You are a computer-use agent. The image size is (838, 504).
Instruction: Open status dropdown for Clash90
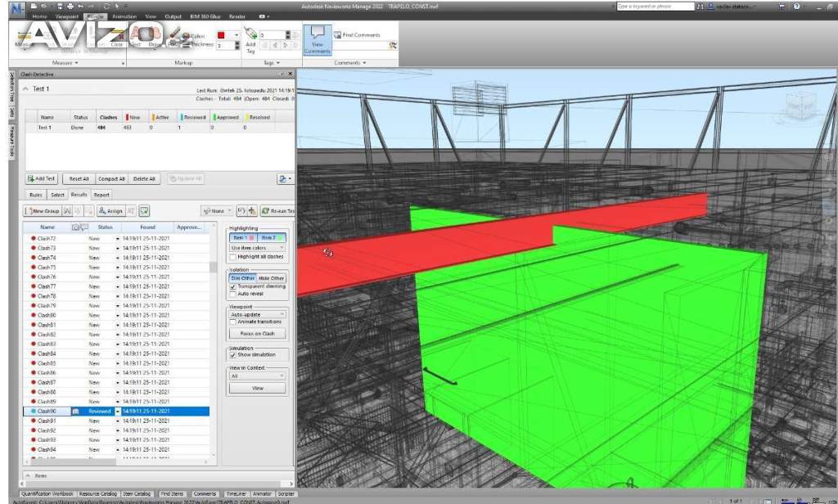pos(117,412)
